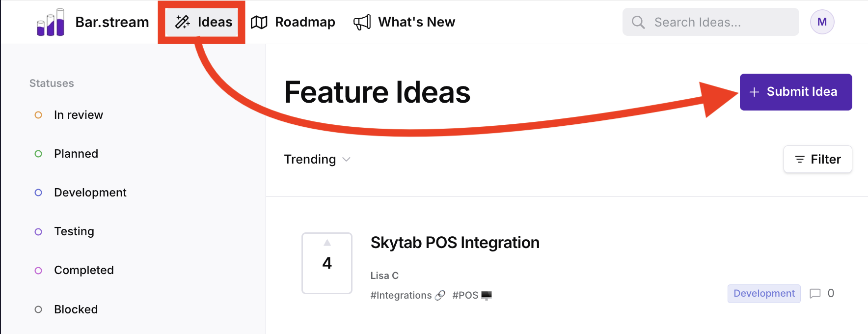Select the Planned status filter
The width and height of the screenshot is (868, 334).
click(76, 154)
